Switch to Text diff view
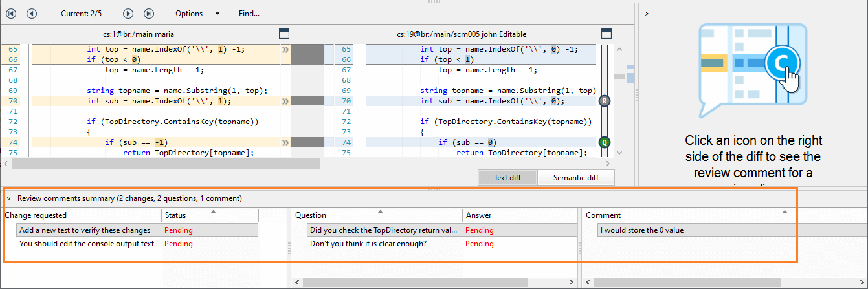 pyautogui.click(x=507, y=178)
